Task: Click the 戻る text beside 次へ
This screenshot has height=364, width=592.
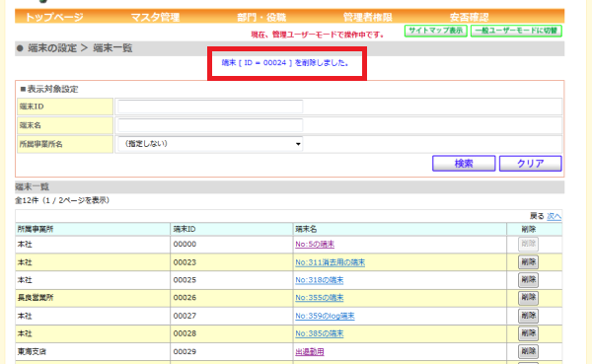Action: pyautogui.click(x=537, y=216)
